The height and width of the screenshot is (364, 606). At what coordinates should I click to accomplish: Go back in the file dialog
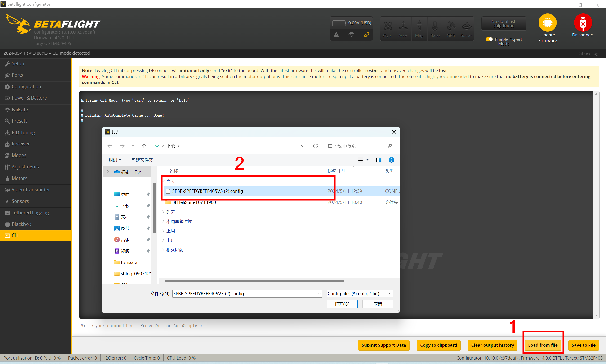tap(110, 146)
